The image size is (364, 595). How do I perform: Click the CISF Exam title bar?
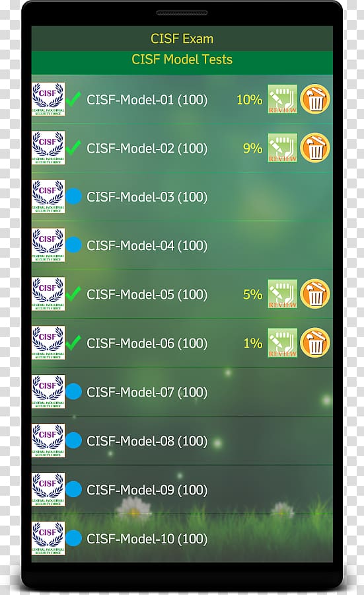[x=182, y=38]
